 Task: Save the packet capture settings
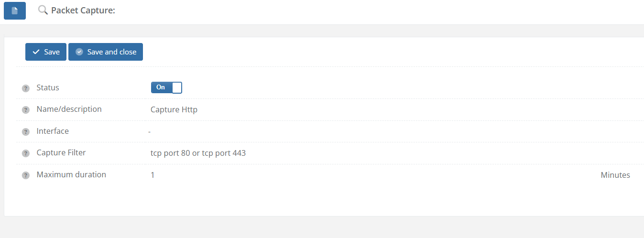coord(46,52)
